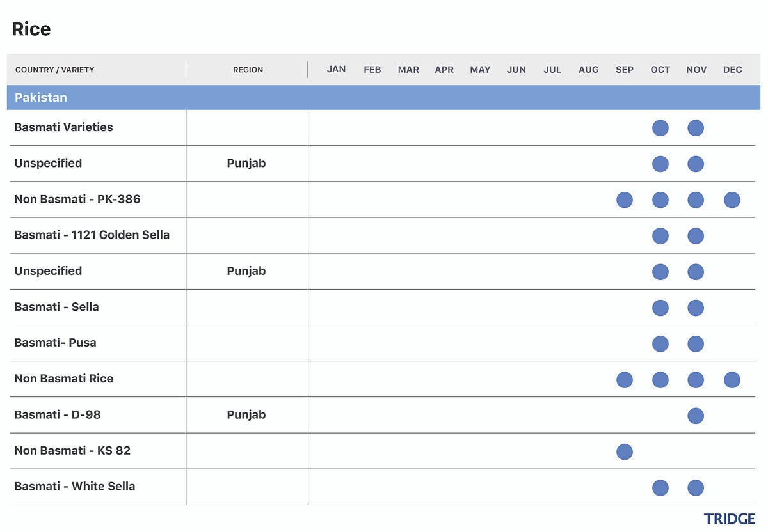768x532 pixels.
Task: Click the SEP dot for Non Basmati Rice
Action: point(624,380)
